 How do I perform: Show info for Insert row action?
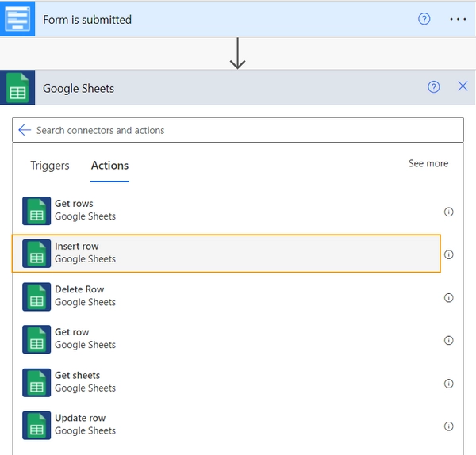448,254
